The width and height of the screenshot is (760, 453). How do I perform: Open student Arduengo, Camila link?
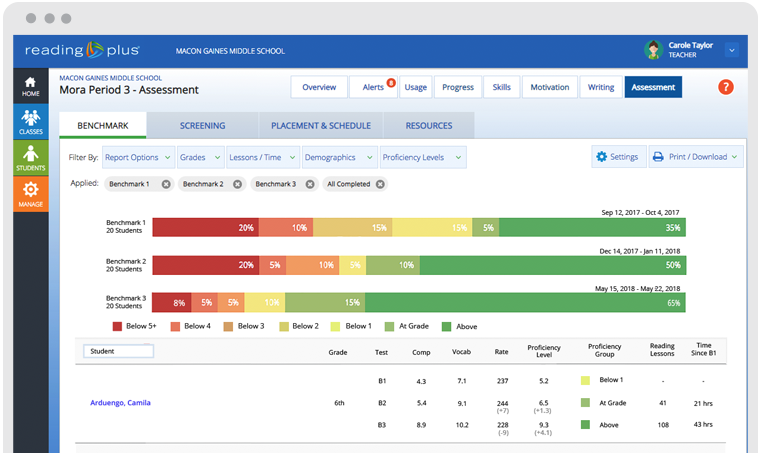tap(120, 402)
